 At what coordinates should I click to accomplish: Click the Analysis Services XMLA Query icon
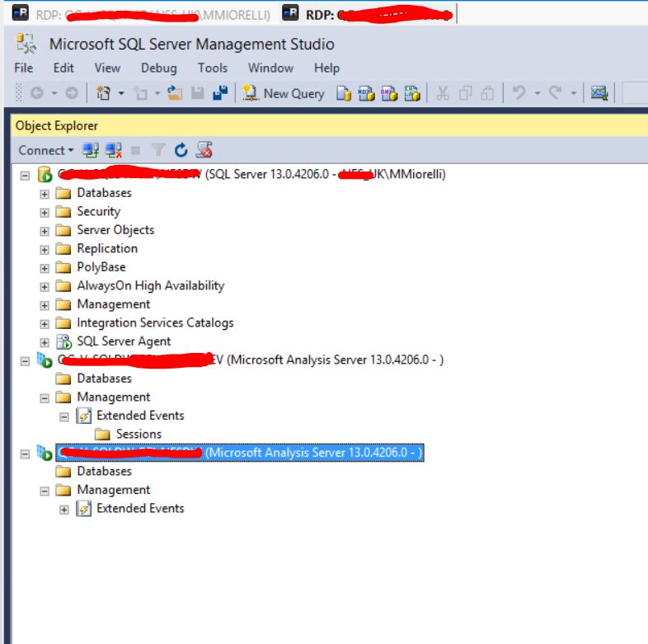412,93
